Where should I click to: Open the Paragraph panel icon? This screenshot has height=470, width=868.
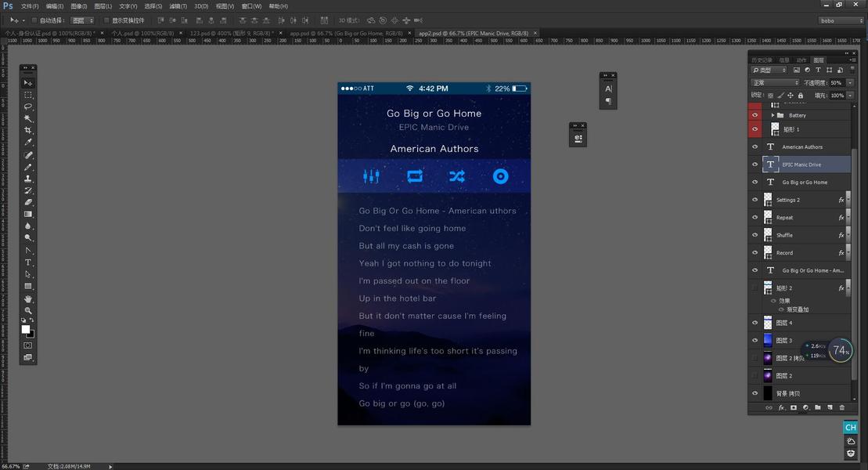[x=608, y=101]
